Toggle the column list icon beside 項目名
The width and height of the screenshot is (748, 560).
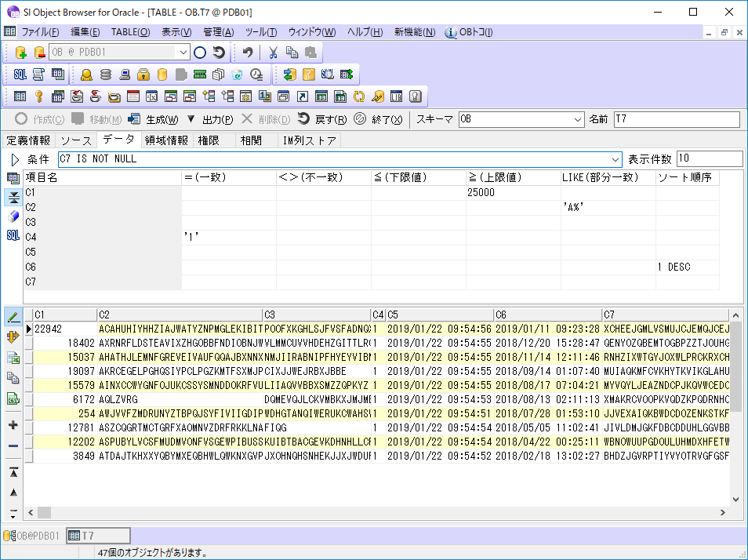point(13,178)
